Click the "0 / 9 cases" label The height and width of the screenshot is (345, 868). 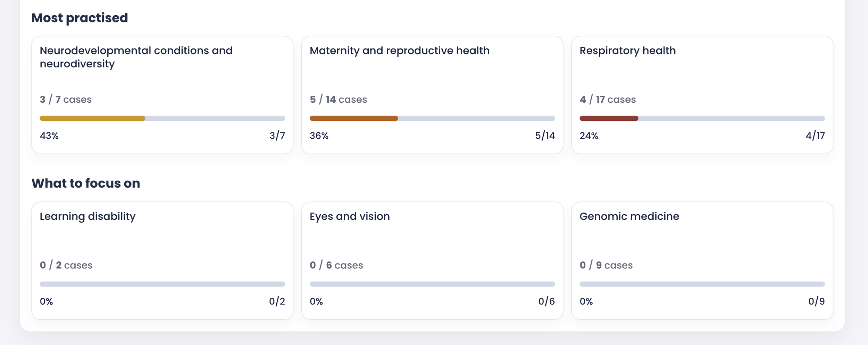[606, 265]
